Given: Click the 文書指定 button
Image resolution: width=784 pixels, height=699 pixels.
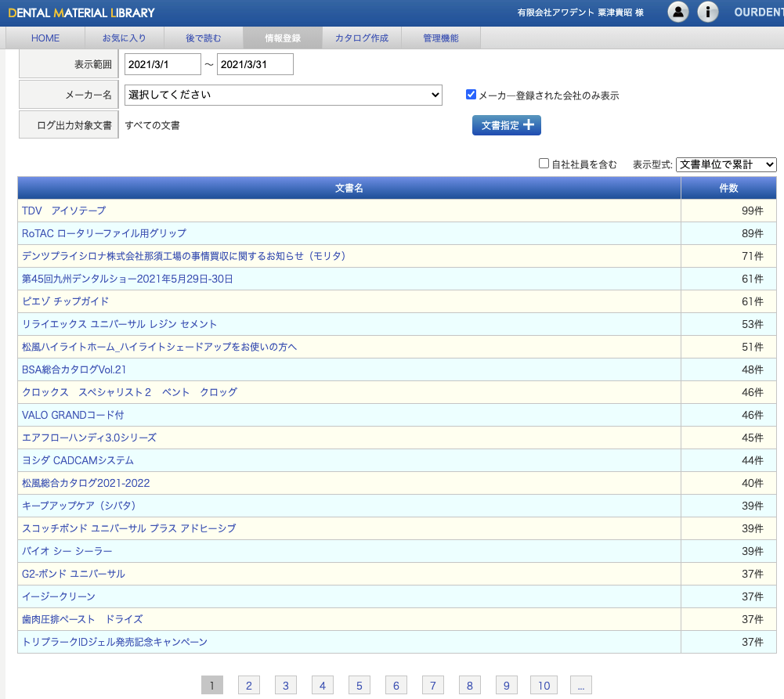Looking at the screenshot, I should point(507,125).
